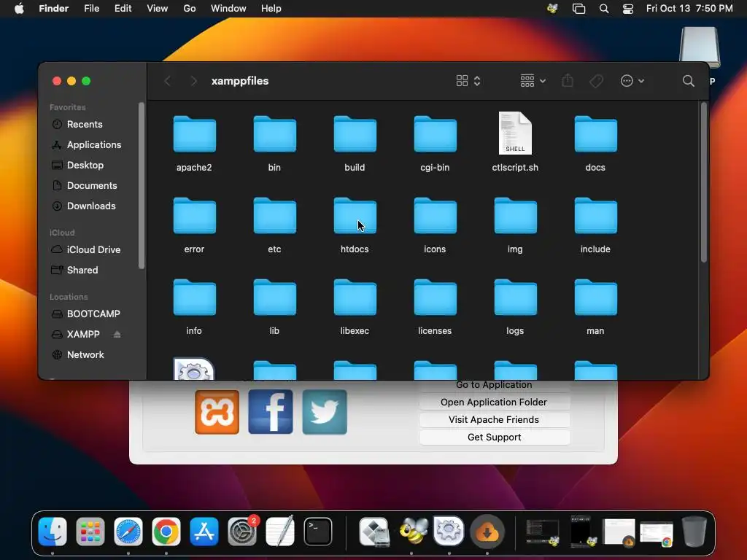Open the App Store from the Dock
Image resolution: width=747 pixels, height=560 pixels.
pyautogui.click(x=204, y=532)
